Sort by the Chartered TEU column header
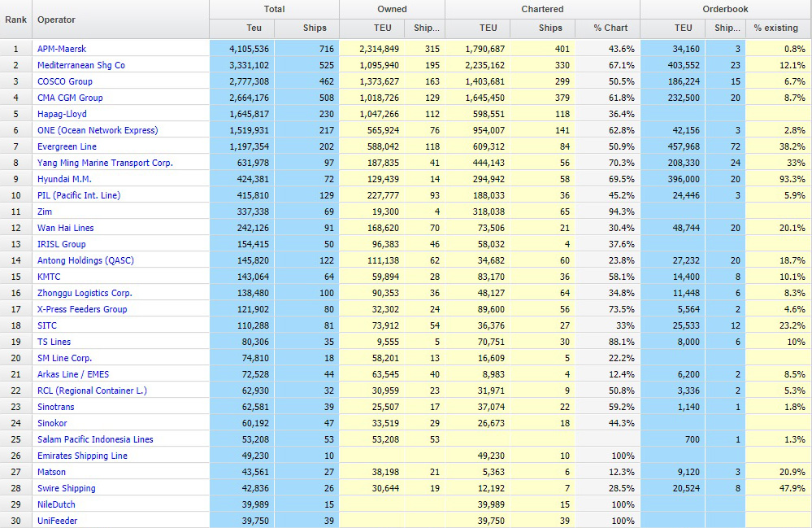The height and width of the screenshot is (528, 812). (x=477, y=28)
